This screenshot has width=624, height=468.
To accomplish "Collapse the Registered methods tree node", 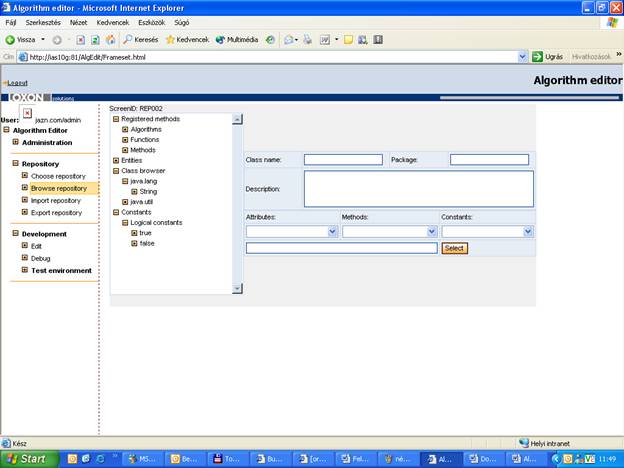I will pos(116,119).
